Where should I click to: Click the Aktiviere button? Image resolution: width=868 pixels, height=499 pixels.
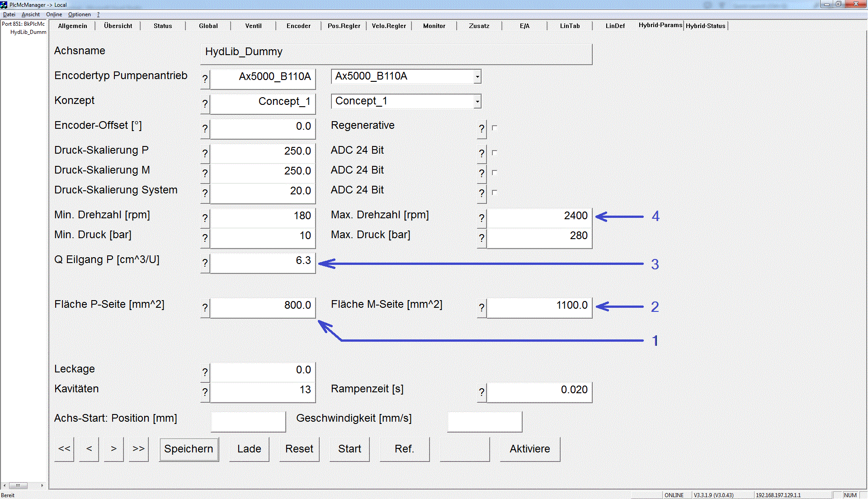530,449
